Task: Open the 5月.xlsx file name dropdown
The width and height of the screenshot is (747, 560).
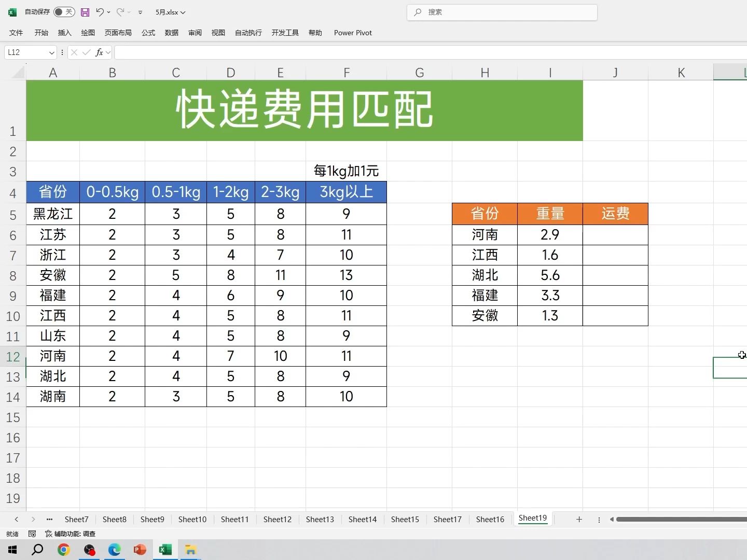Action: click(170, 12)
